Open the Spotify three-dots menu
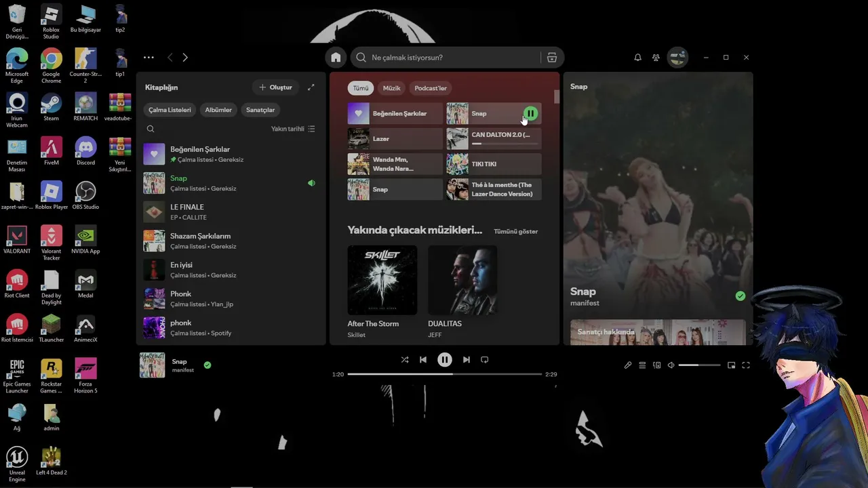The image size is (868, 488). (149, 58)
